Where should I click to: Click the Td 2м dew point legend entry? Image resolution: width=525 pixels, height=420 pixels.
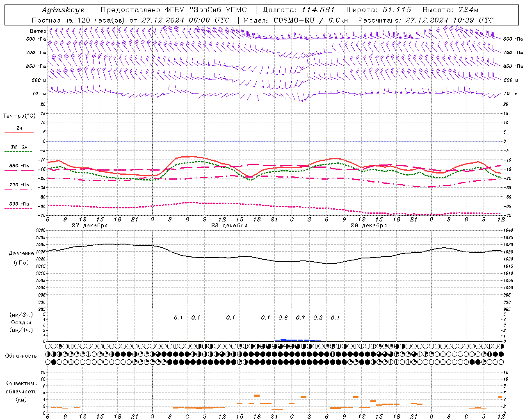click(19, 147)
